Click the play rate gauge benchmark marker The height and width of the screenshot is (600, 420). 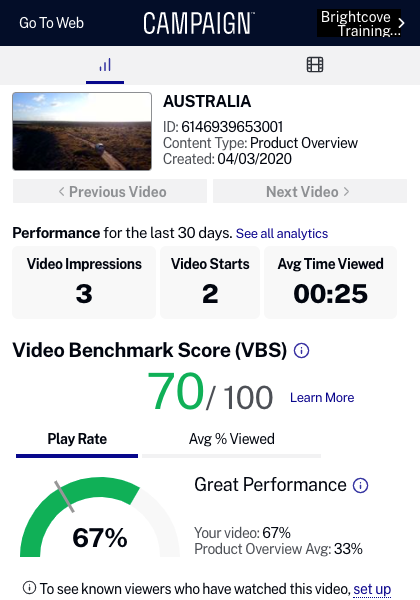(x=64, y=497)
